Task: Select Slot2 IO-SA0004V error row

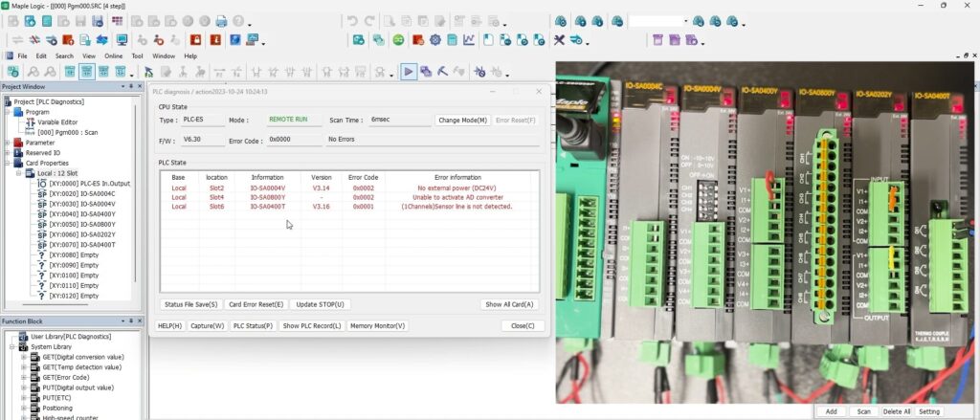Action: 348,188
